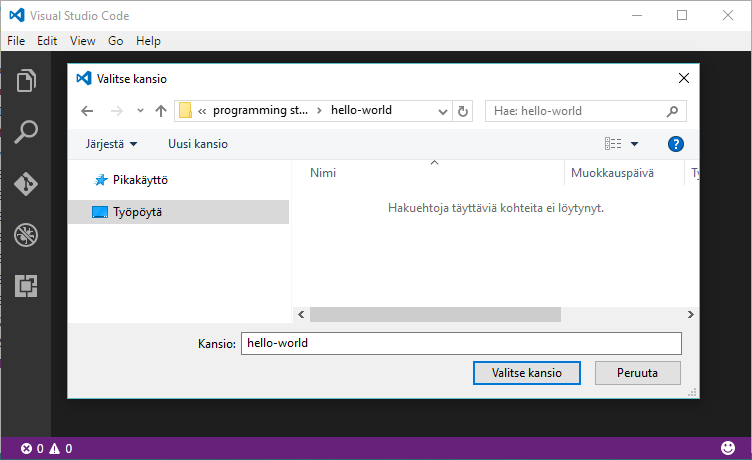
Task: Click the horizontal scrollbar in file list
Action: [435, 315]
